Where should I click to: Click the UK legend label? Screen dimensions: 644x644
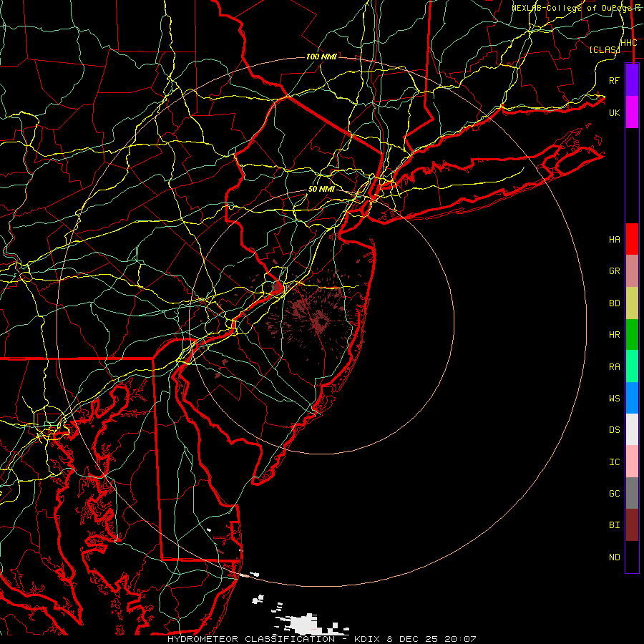pyautogui.click(x=614, y=112)
